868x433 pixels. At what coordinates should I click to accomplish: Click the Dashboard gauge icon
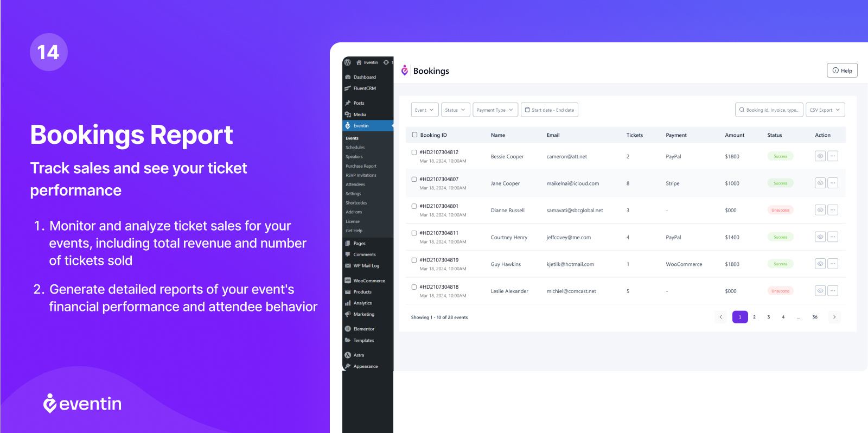pos(348,77)
